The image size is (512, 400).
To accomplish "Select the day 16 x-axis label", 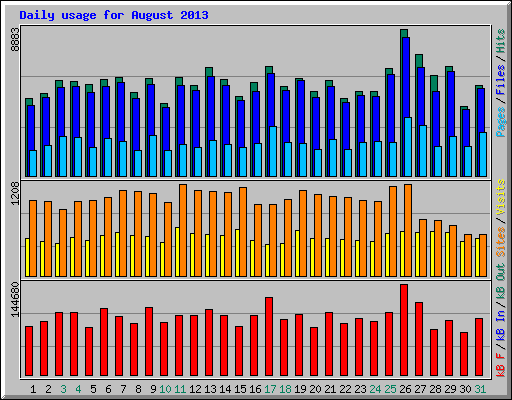I will pyautogui.click(x=255, y=389).
